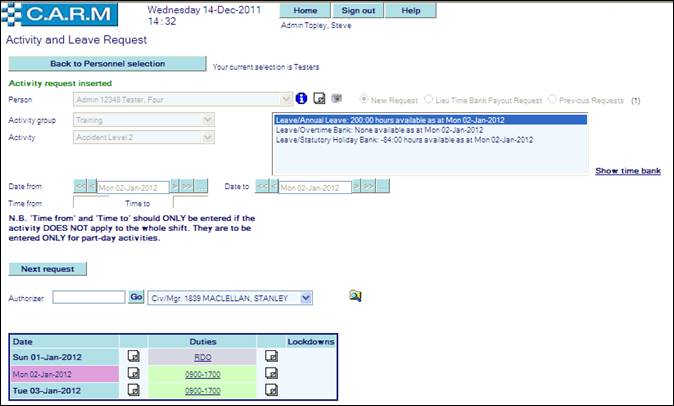
Task: Click the blue info icon beside Person
Action: pos(301,100)
